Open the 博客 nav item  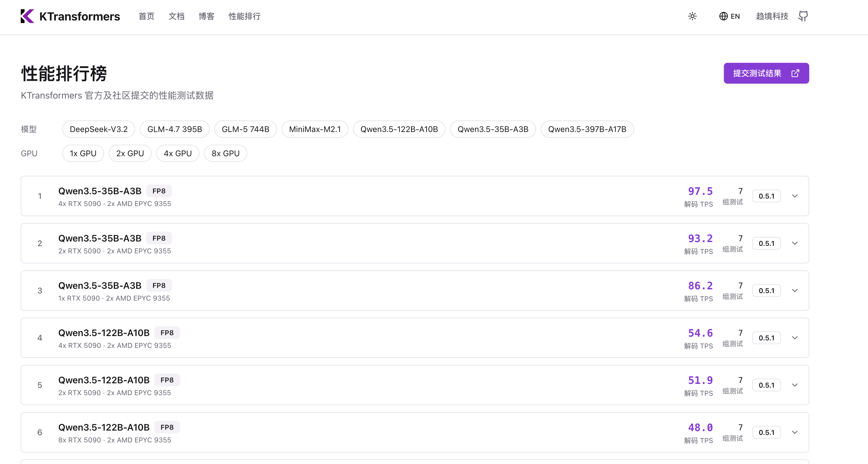coord(207,16)
